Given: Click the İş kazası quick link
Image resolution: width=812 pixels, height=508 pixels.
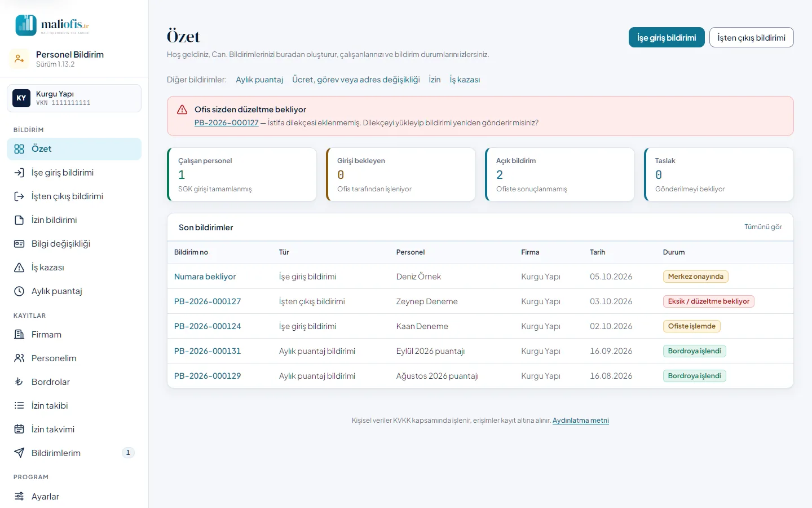Looking at the screenshot, I should point(465,80).
